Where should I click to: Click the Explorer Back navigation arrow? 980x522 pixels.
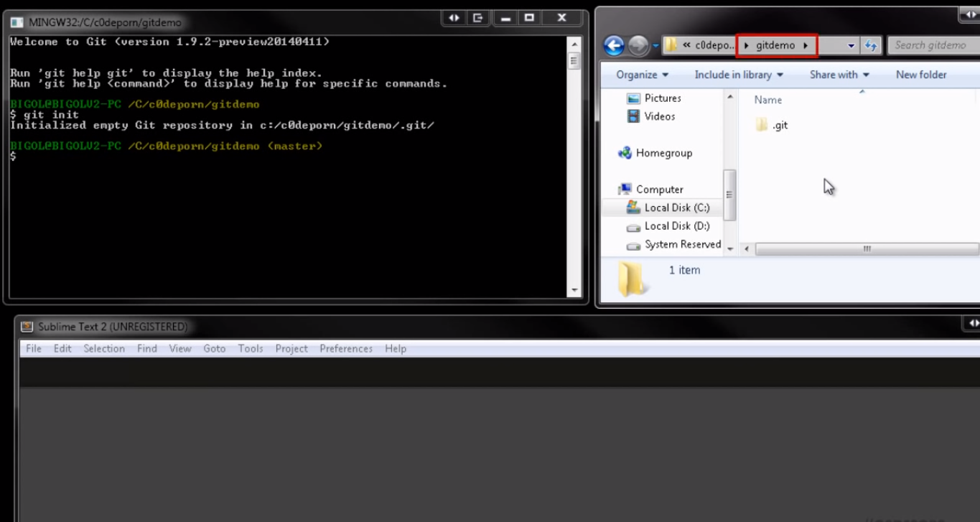point(614,45)
